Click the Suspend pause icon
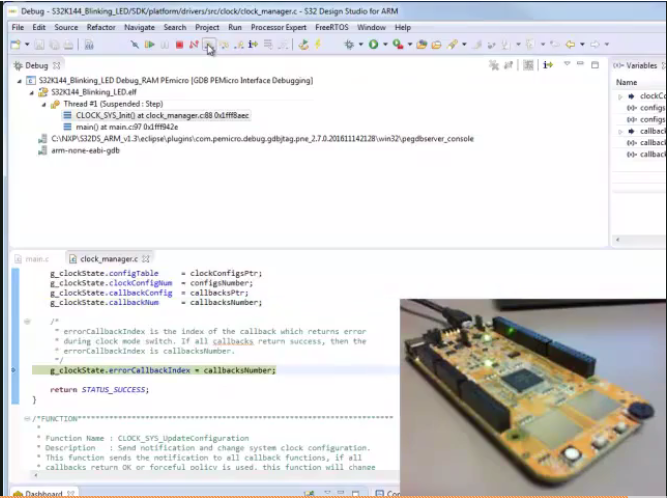The width and height of the screenshot is (667, 498). pyautogui.click(x=165, y=44)
